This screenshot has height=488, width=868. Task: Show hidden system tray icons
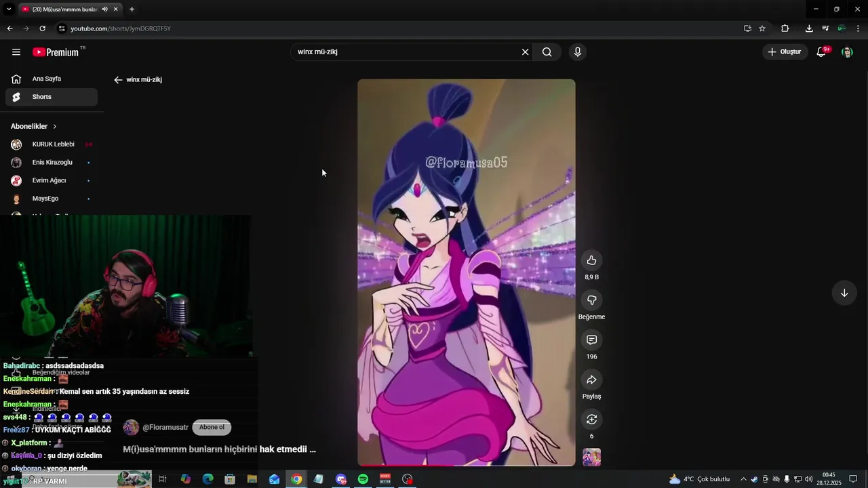coord(743,479)
